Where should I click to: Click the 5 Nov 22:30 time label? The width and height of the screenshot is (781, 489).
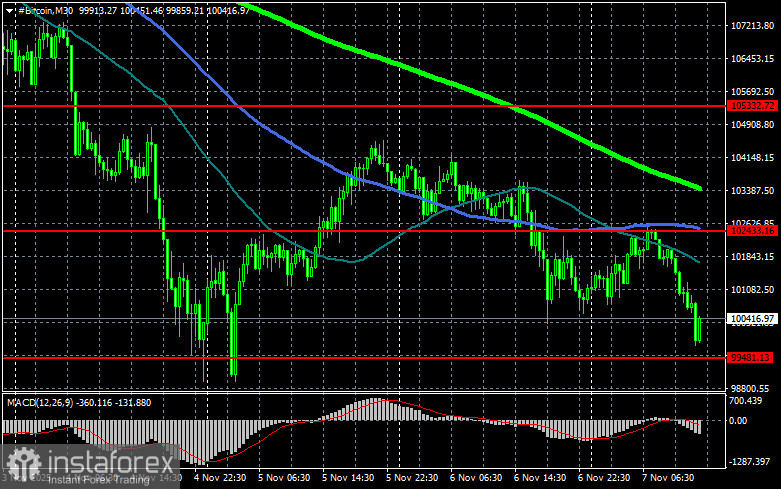pos(412,478)
